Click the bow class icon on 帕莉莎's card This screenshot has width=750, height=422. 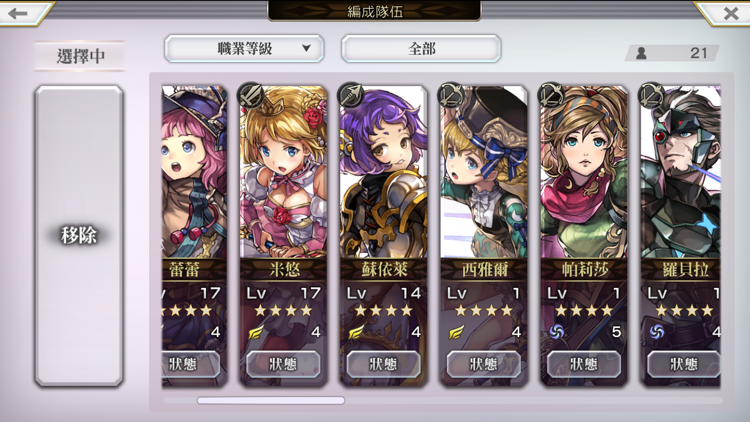pyautogui.click(x=551, y=94)
